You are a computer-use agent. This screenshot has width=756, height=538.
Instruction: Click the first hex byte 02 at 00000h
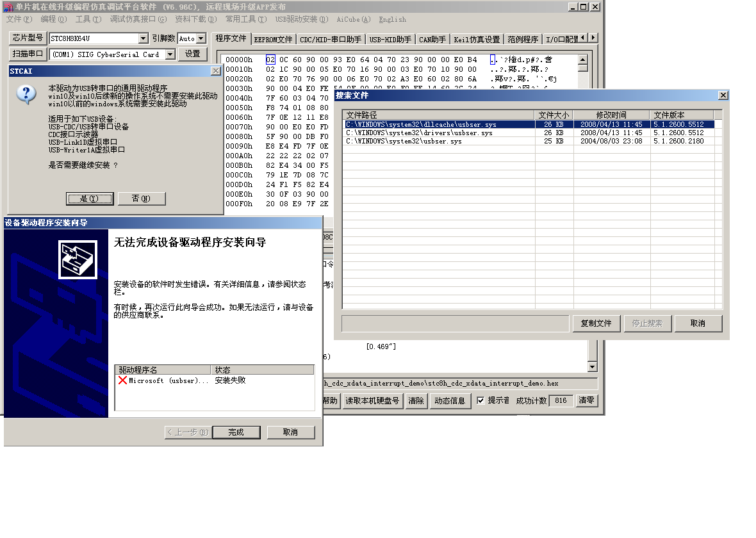270,60
